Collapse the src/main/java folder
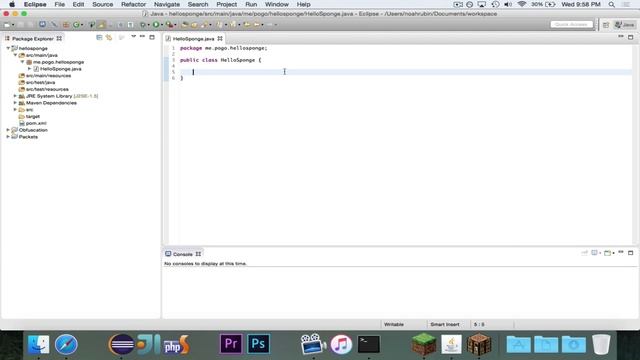Image resolution: width=640 pixels, height=360 pixels. coord(15,55)
